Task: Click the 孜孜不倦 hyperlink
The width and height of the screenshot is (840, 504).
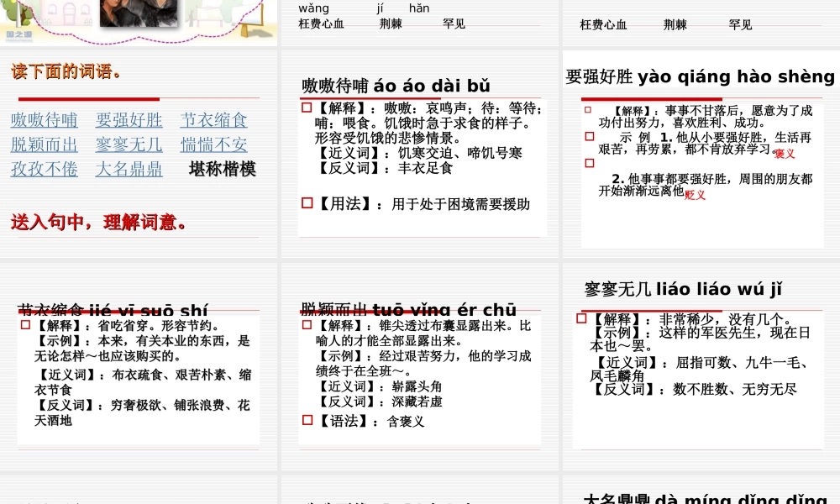Action: pyautogui.click(x=44, y=169)
